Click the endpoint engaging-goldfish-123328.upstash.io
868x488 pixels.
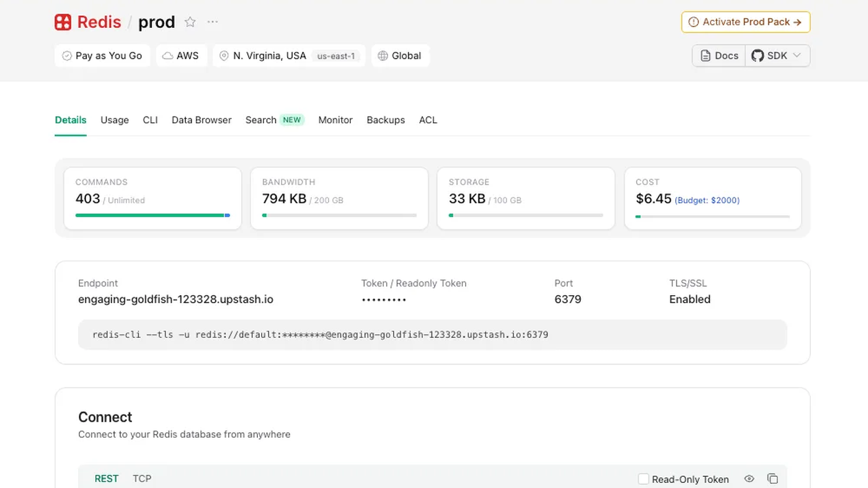(175, 299)
